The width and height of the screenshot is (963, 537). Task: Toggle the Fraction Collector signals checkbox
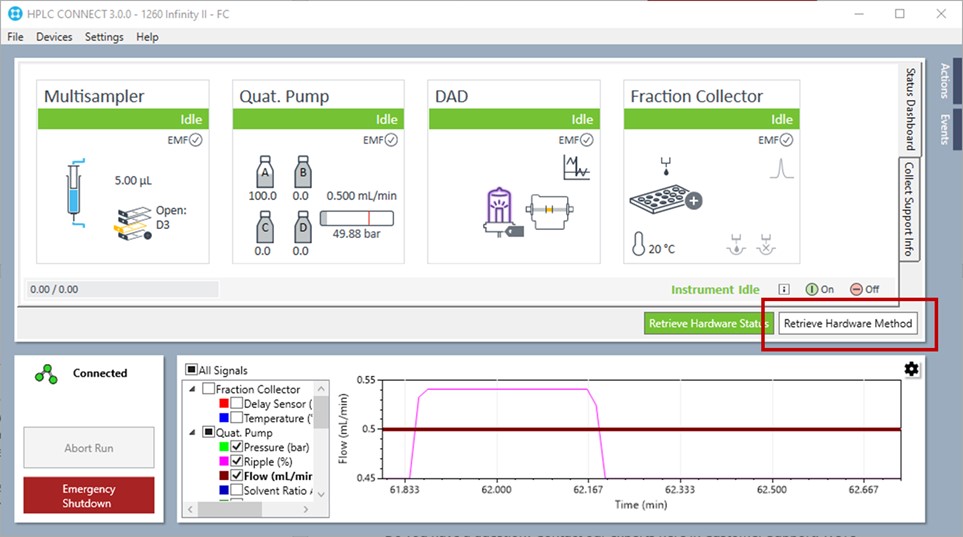[x=209, y=389]
